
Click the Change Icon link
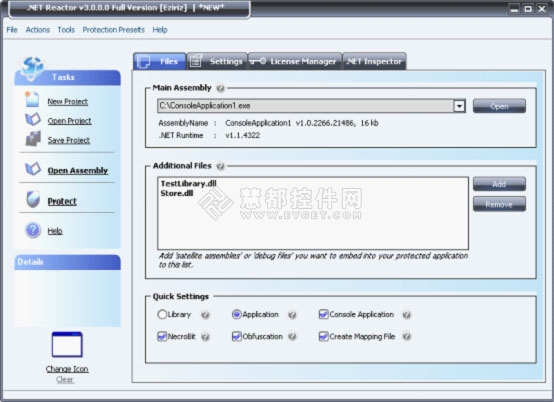coord(67,369)
